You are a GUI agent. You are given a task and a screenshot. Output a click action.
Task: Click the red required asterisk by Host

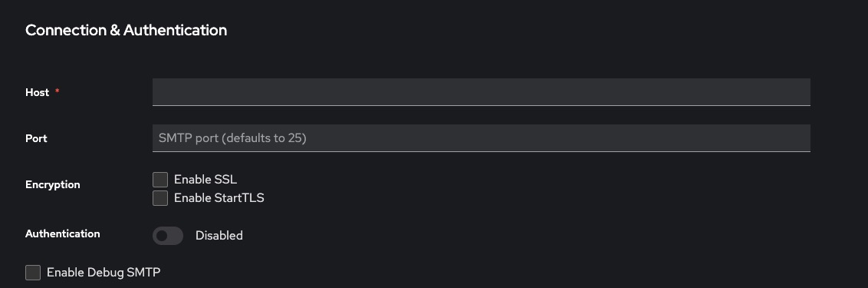[x=57, y=91]
